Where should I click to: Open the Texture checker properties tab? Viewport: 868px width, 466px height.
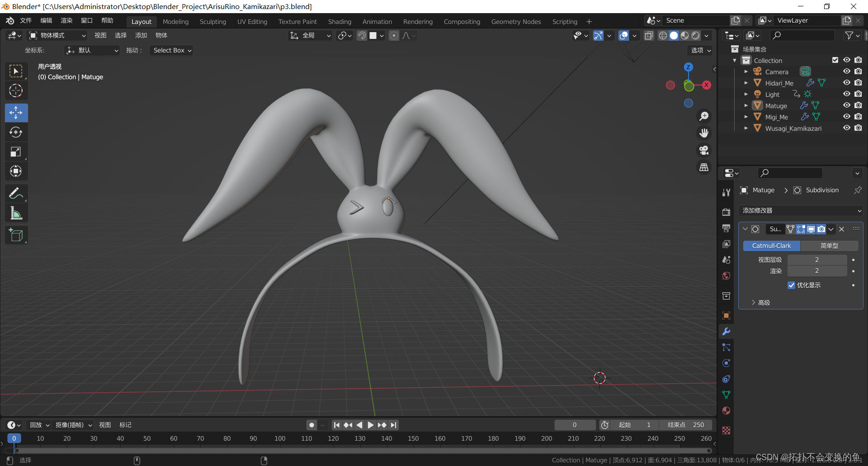(726, 431)
